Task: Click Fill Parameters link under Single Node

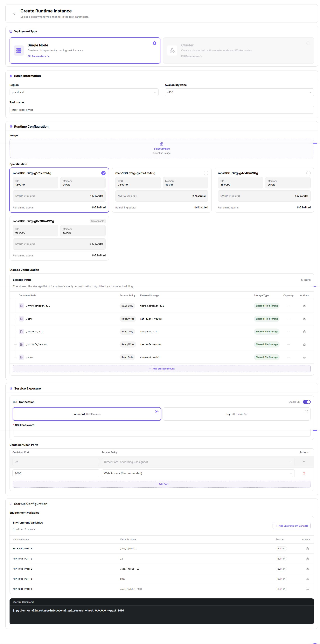Action: 38,56
